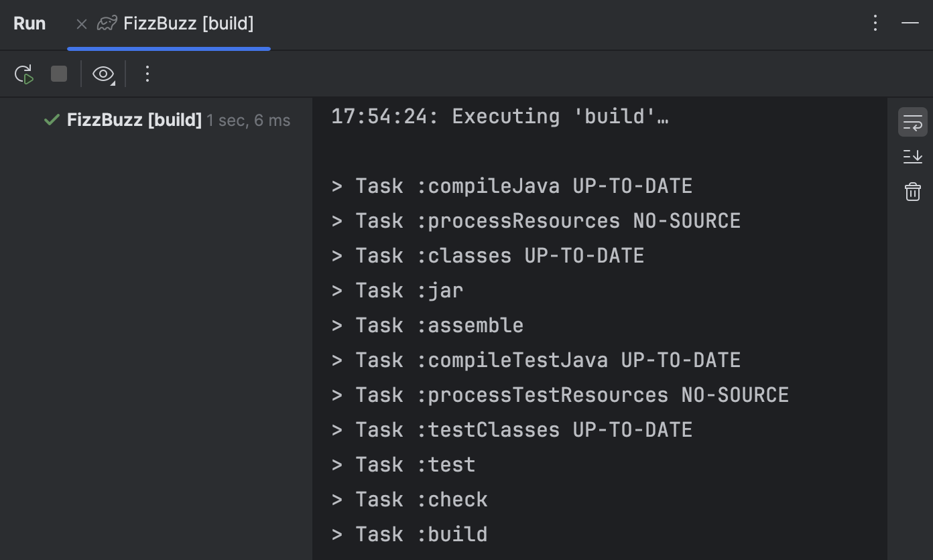Rerun the FizzBuzz build task
The height and width of the screenshot is (560, 933).
(23, 74)
